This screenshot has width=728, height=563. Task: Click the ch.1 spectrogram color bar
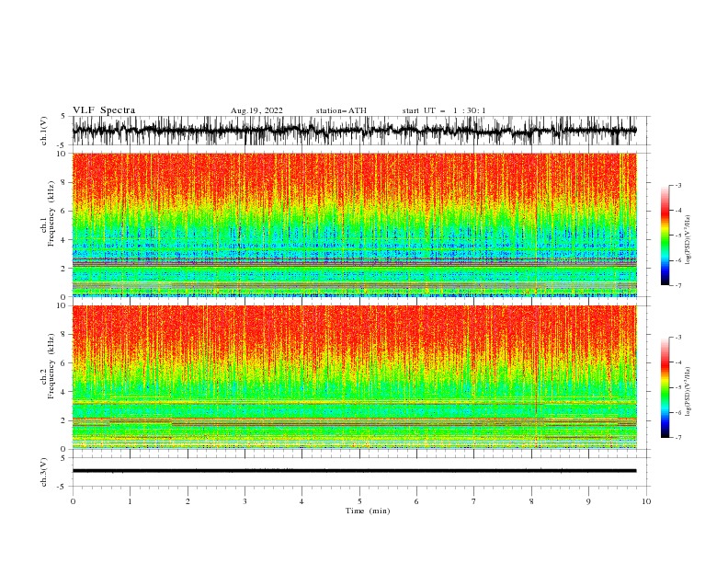click(x=665, y=236)
